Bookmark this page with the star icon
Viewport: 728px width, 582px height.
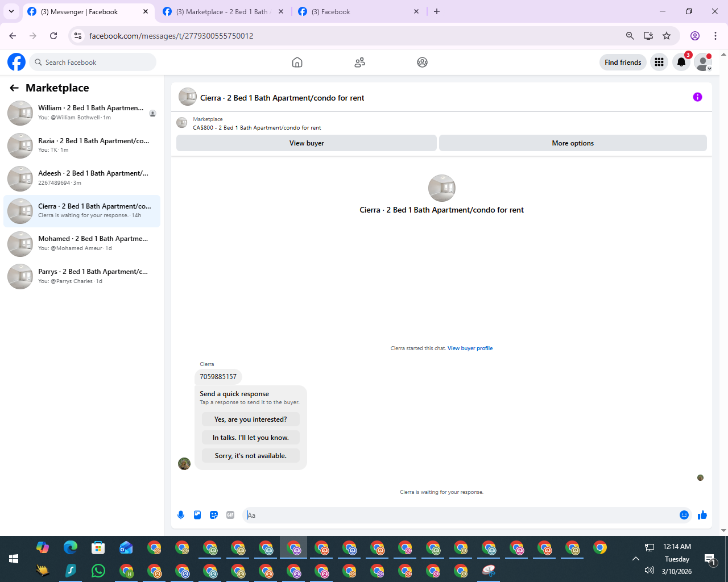(x=667, y=36)
